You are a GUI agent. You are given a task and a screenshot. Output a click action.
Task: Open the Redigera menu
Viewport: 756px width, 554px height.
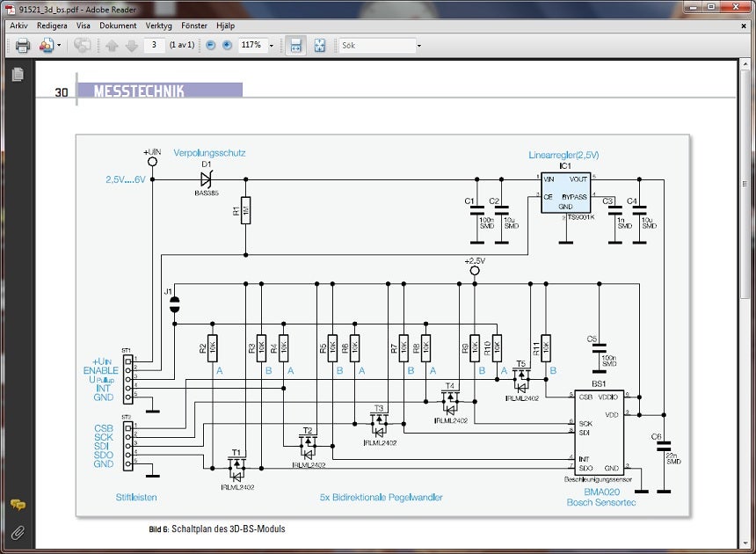[x=52, y=26]
